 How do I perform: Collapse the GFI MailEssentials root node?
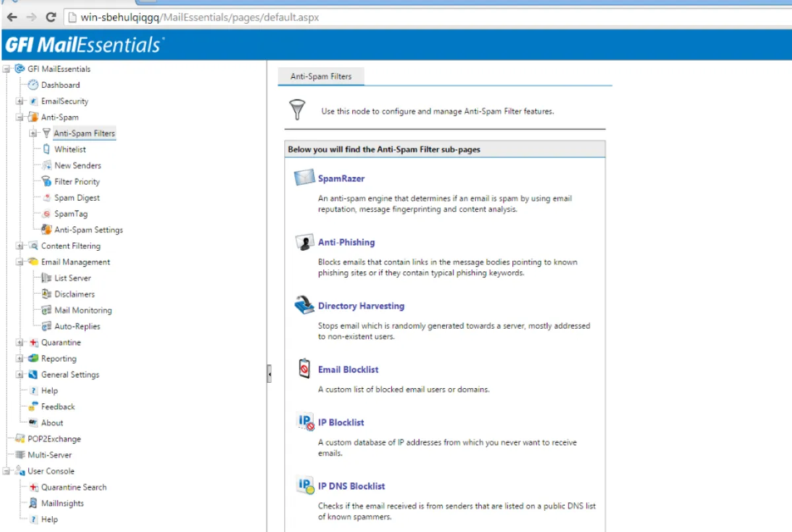tap(7, 69)
